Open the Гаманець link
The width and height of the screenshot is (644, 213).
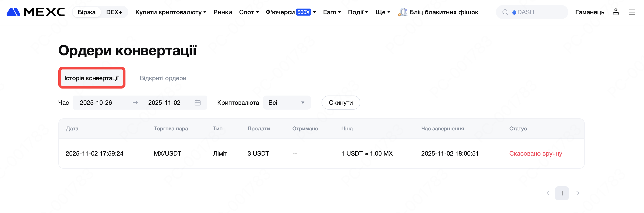click(590, 12)
